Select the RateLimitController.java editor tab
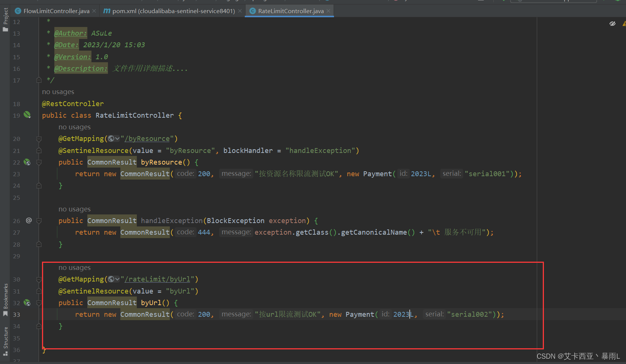Screen dimensions: 626x364 [x=291, y=11]
